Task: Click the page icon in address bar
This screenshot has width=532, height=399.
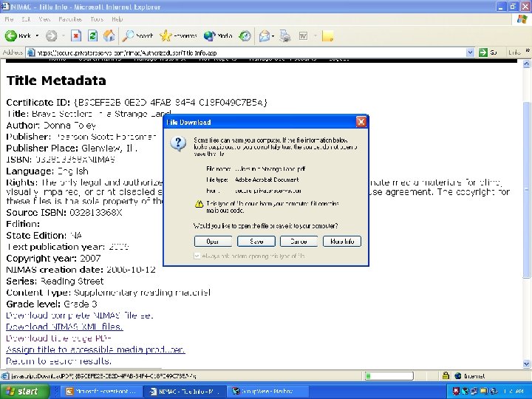Action: 31,52
